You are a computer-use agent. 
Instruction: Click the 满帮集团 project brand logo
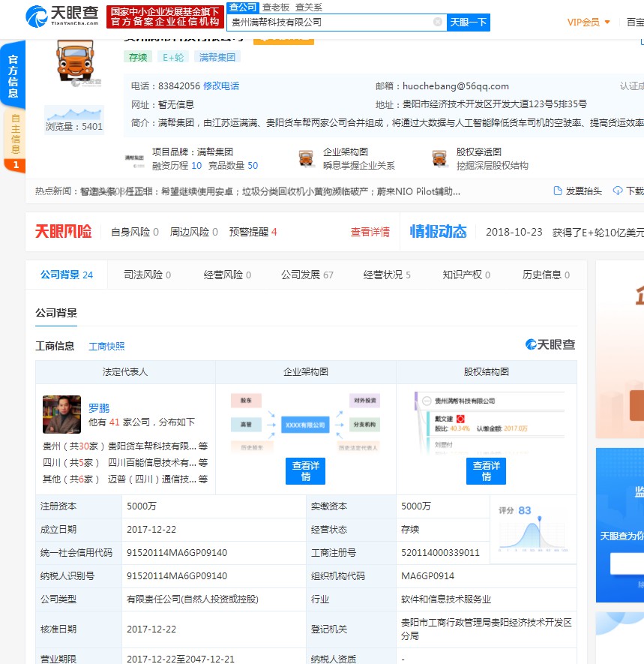pyautogui.click(x=134, y=160)
